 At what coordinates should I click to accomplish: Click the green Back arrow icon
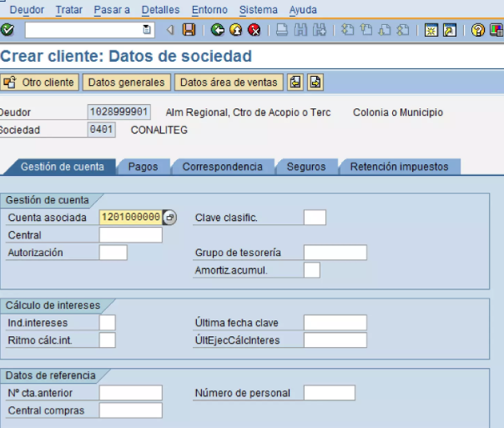(218, 30)
